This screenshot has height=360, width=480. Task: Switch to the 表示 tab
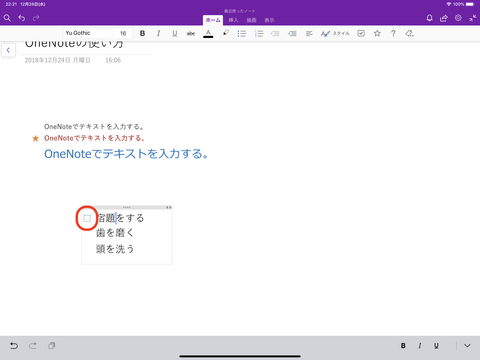click(269, 20)
